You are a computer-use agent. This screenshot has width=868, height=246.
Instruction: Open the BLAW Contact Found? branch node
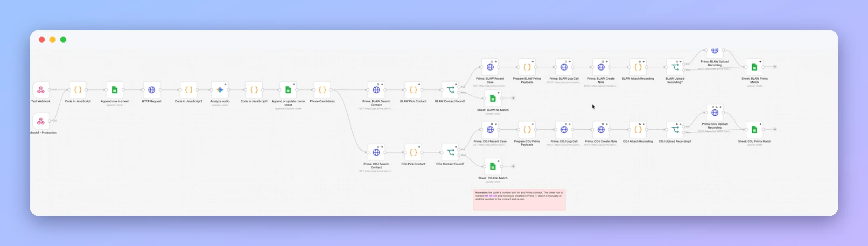click(450, 90)
